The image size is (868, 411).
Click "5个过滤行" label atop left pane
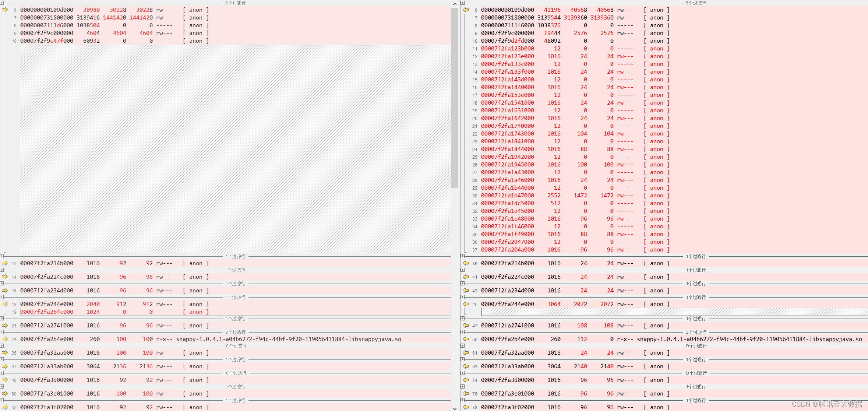(235, 3)
